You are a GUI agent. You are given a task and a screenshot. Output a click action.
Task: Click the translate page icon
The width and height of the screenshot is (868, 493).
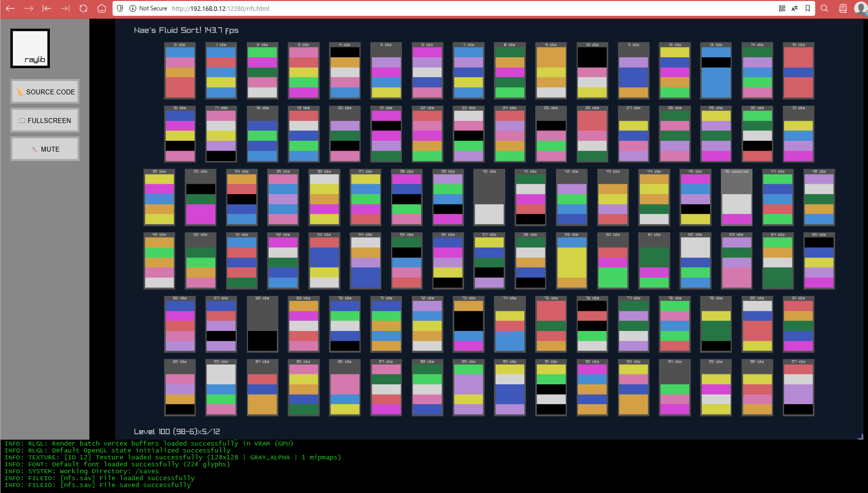click(x=795, y=8)
